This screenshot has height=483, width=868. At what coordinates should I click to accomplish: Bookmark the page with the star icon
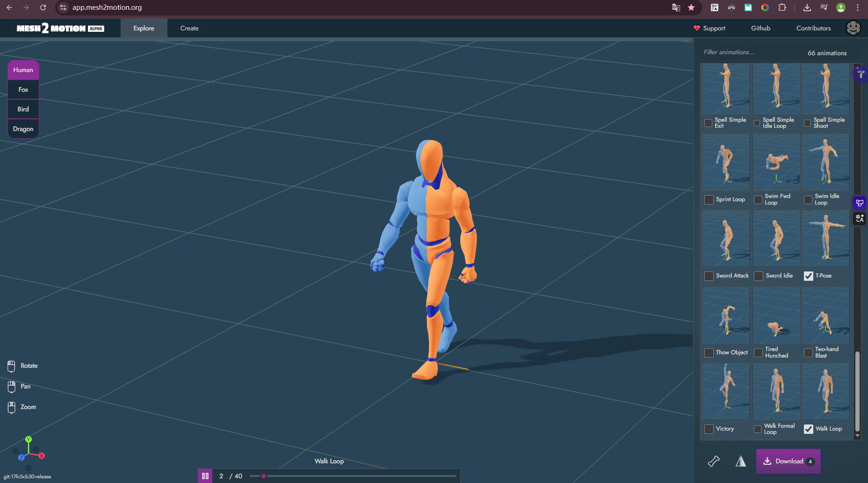(x=691, y=7)
